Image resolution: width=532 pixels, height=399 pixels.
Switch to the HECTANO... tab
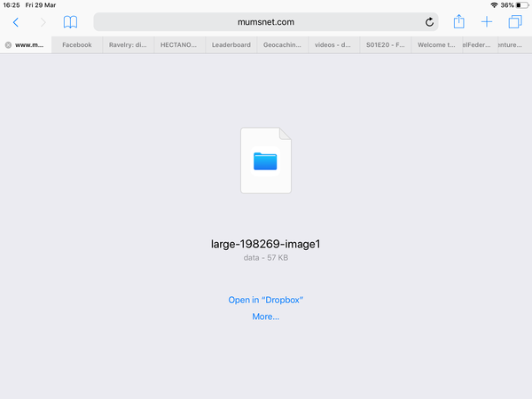pyautogui.click(x=179, y=45)
